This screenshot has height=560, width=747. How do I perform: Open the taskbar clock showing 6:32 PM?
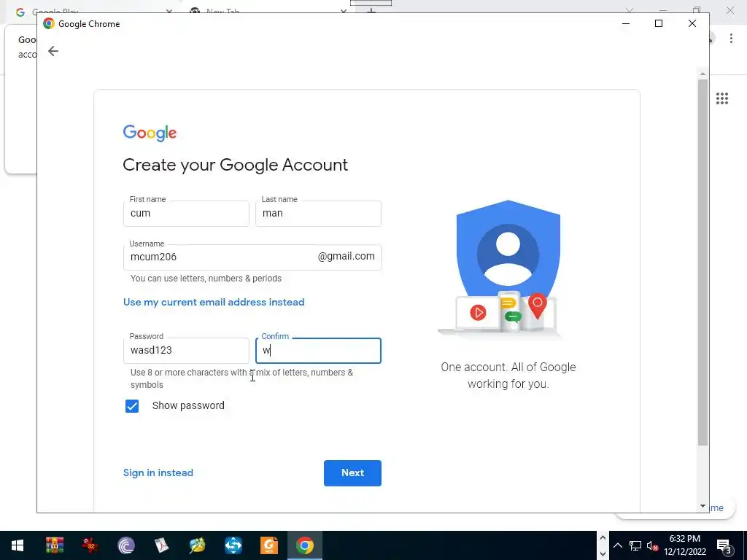[x=684, y=545]
